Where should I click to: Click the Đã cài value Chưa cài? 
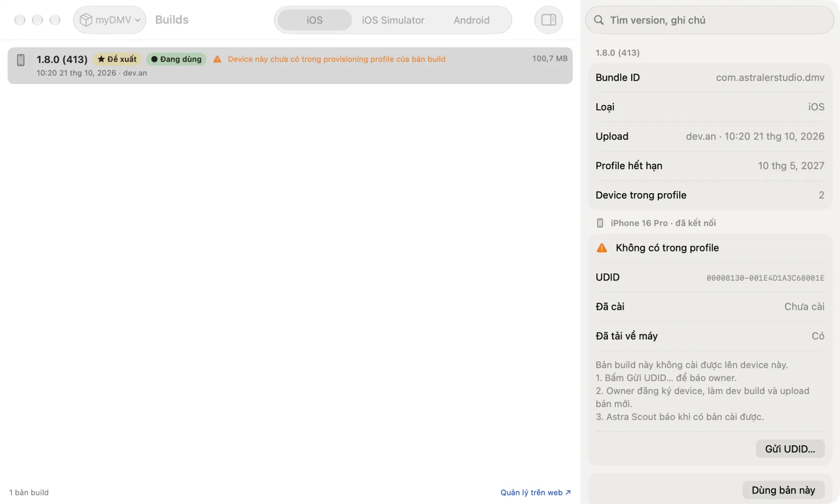(x=804, y=307)
